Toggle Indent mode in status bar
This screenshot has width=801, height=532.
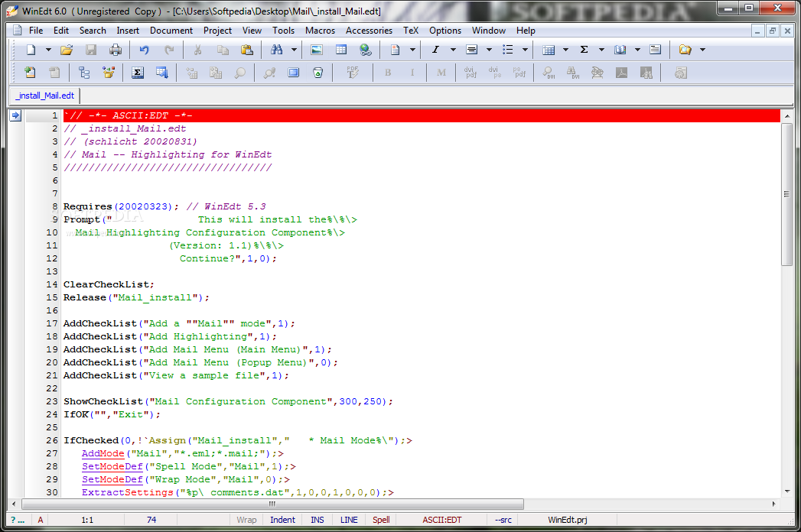point(282,520)
